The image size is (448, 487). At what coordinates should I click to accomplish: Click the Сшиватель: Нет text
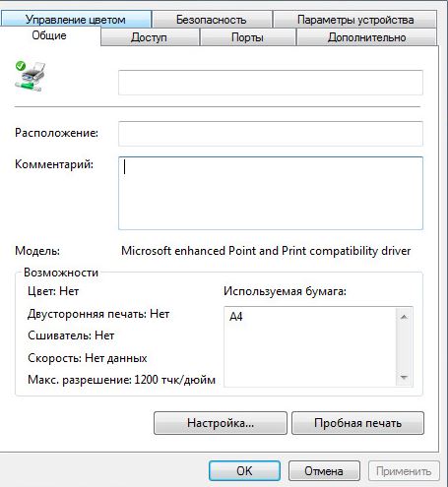click(x=71, y=335)
